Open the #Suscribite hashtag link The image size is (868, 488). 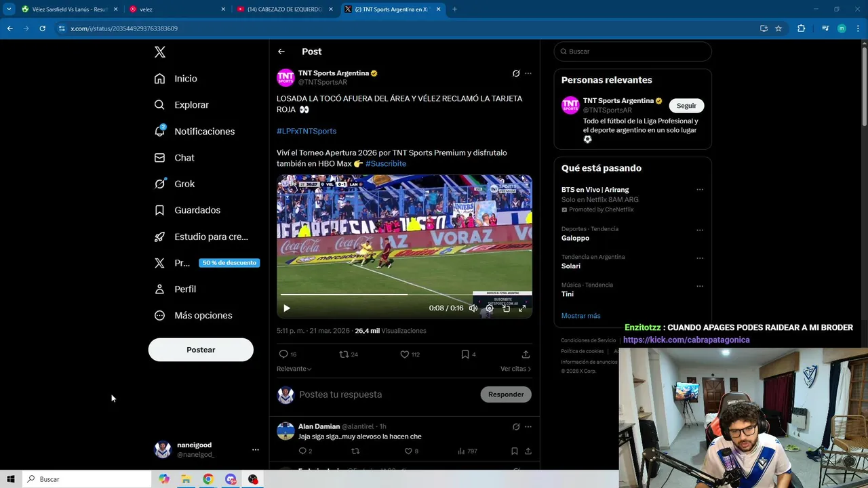click(x=386, y=163)
